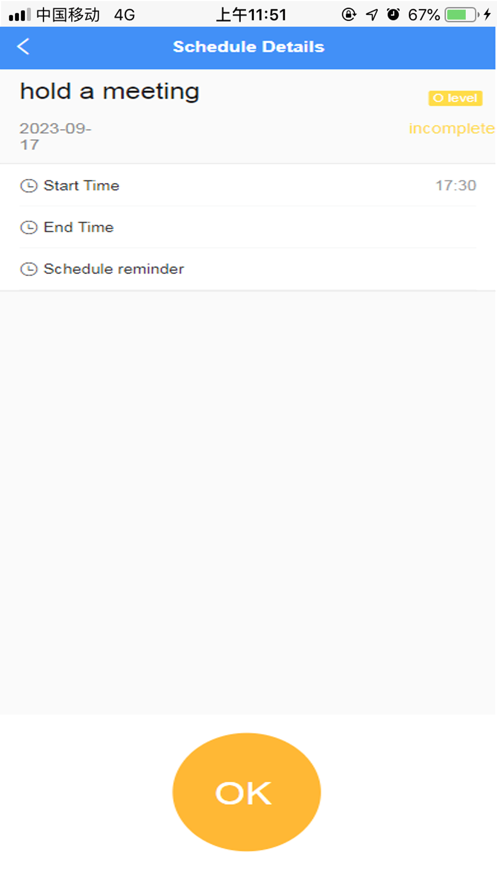Tap the yellow 0 level priority tag
497x883 pixels.
(455, 98)
